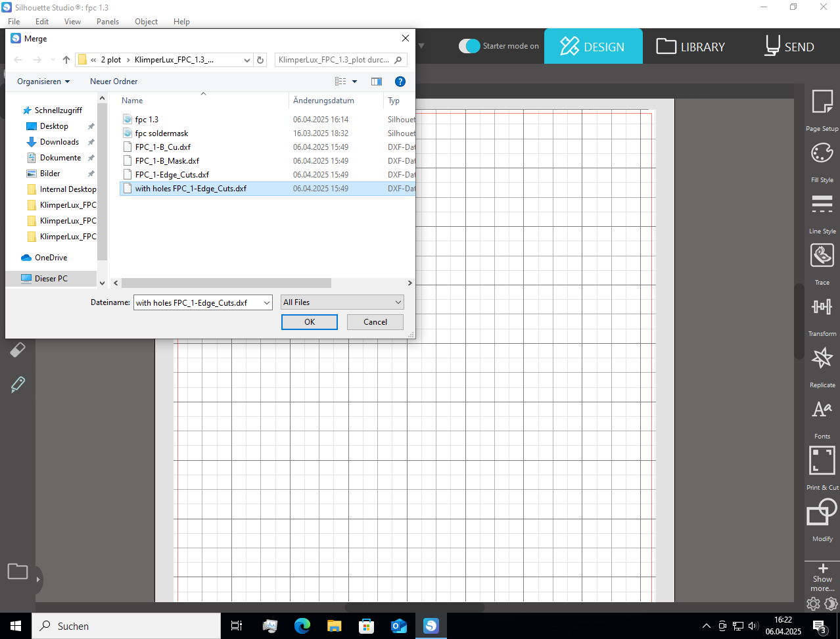Screen dimensions: 840x639
Task: Click Show more panels plus icon
Action: click(822, 569)
